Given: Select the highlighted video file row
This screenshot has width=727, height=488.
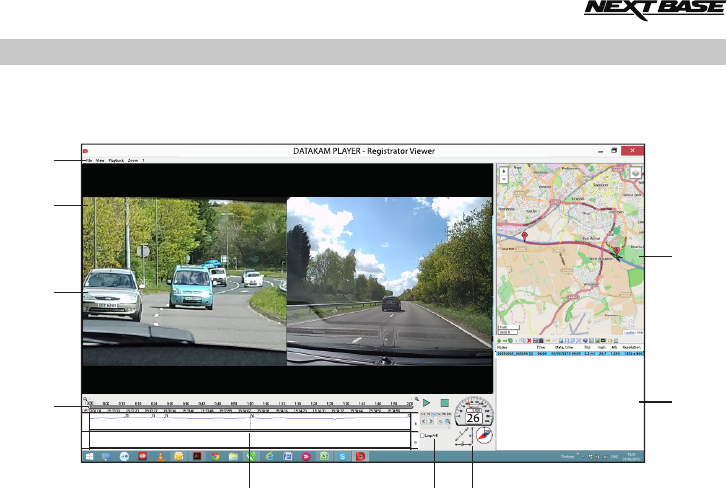Looking at the screenshot, I should (x=570, y=354).
